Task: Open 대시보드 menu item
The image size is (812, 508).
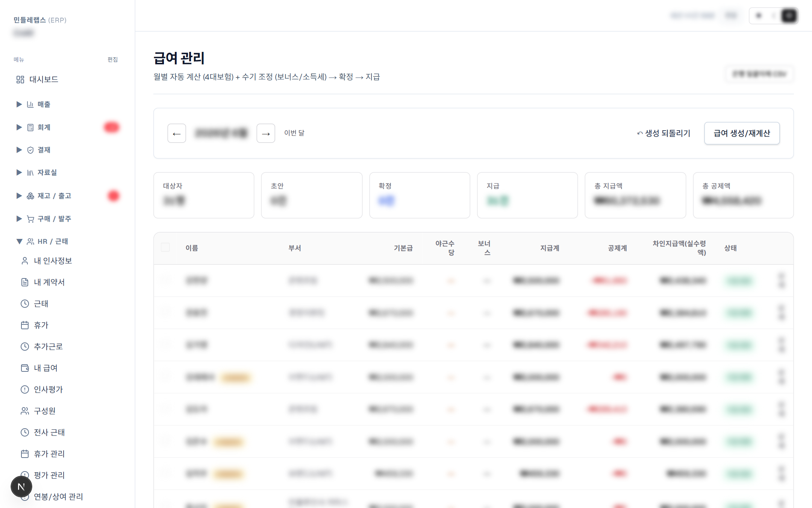Action: (67, 79)
